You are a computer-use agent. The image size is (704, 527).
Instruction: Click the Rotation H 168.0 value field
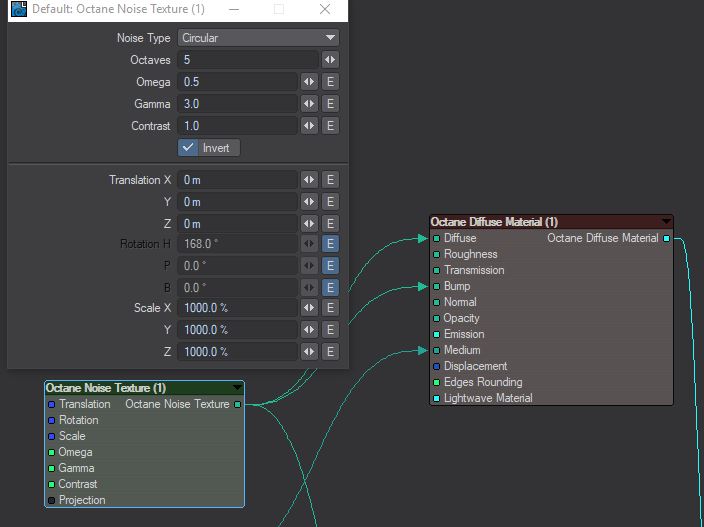tap(238, 244)
